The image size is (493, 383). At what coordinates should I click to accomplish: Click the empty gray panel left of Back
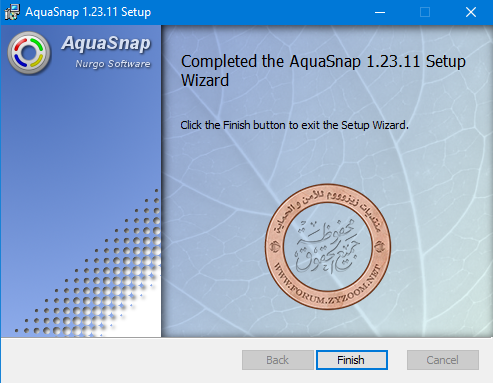click(121, 360)
